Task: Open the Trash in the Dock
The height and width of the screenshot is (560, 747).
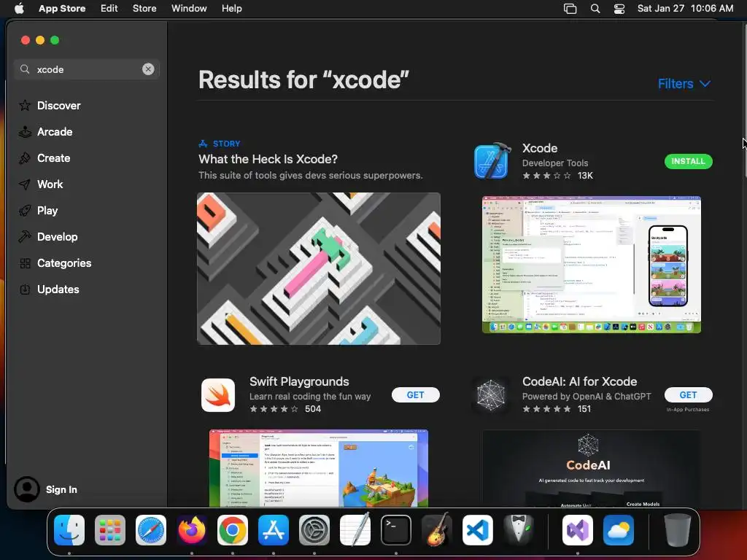Action: point(678,530)
